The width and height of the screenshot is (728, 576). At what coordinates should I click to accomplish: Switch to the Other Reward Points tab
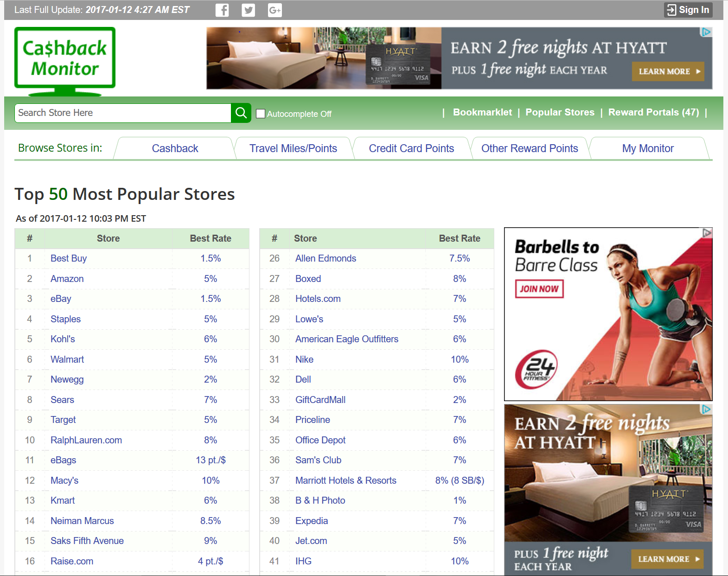tap(530, 148)
